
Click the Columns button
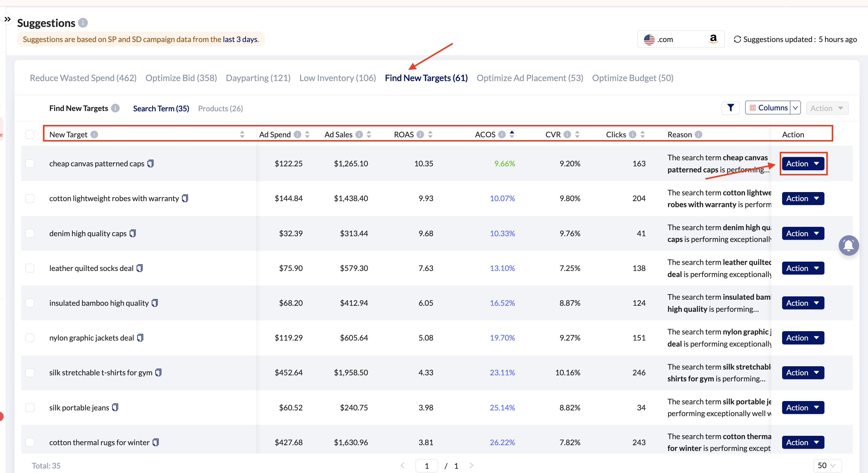[x=768, y=108]
